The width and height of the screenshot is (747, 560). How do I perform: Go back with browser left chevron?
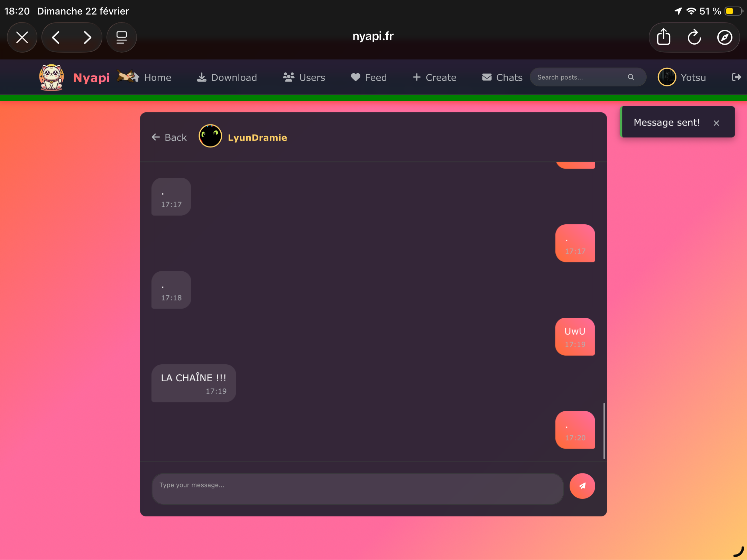tap(56, 37)
